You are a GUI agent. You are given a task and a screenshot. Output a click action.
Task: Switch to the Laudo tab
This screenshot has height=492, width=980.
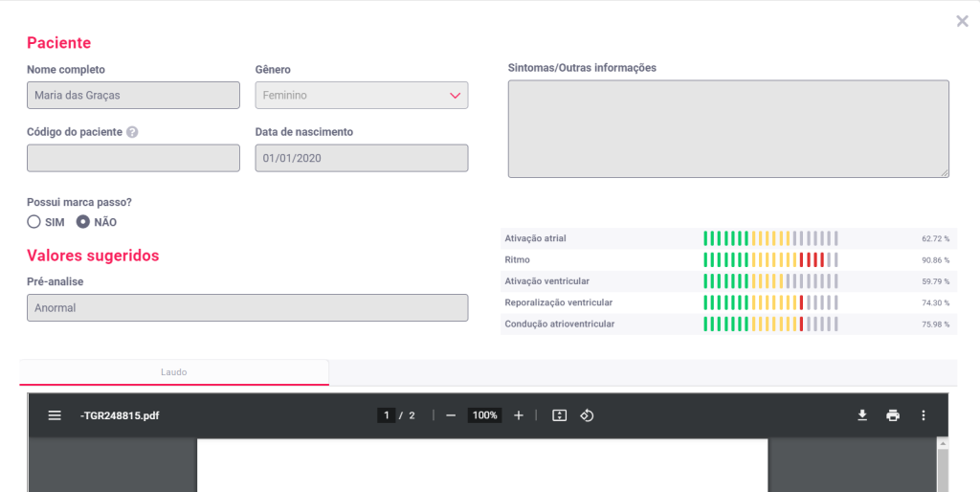(173, 371)
